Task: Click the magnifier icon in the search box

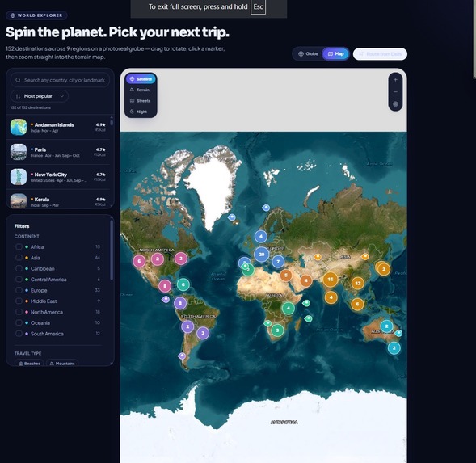Action: [x=19, y=80]
